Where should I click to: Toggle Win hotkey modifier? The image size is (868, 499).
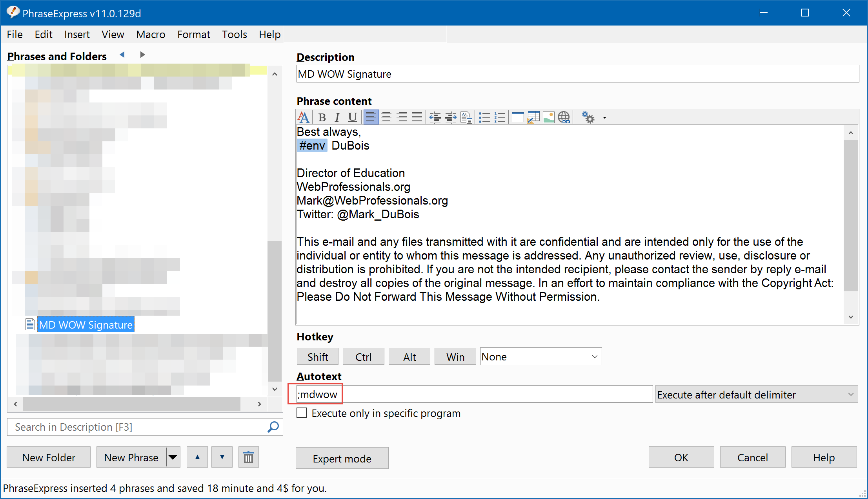(x=455, y=356)
